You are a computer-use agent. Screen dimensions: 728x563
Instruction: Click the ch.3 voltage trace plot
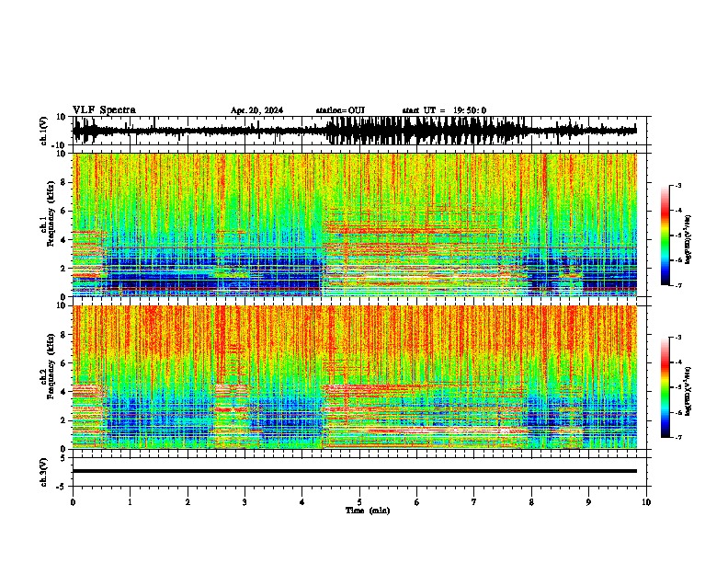359,472
